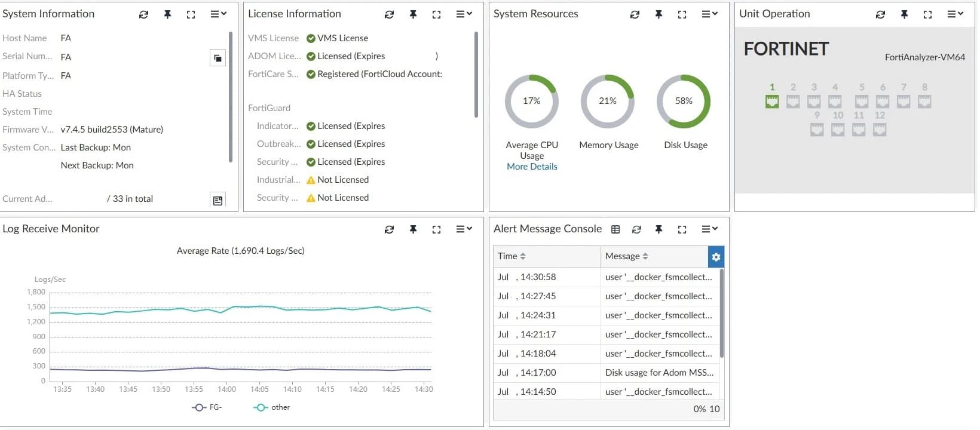The image size is (980, 430).
Task: Sort alerts by the Time column
Action: click(512, 256)
